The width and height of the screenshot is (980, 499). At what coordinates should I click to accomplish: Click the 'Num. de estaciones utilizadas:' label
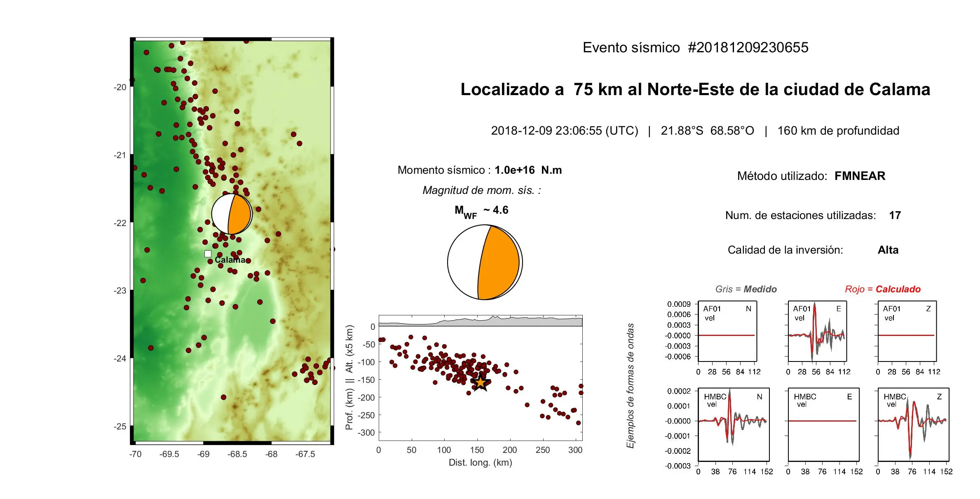point(800,215)
